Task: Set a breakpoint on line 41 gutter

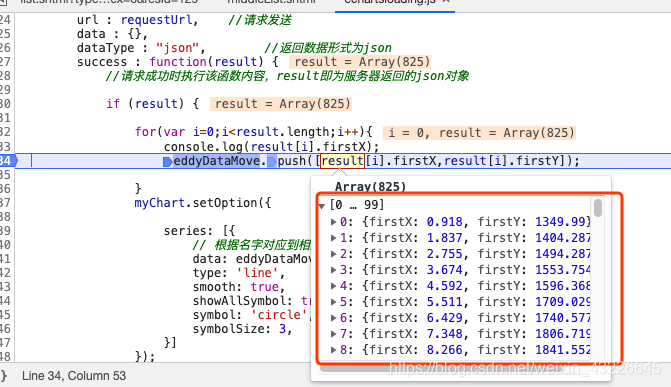Action: (6, 259)
